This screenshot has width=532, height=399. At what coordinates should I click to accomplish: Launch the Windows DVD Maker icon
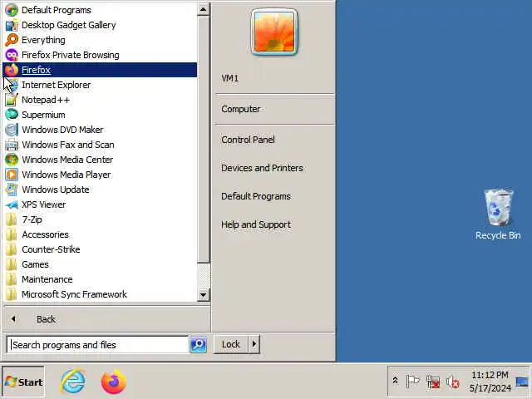point(12,130)
